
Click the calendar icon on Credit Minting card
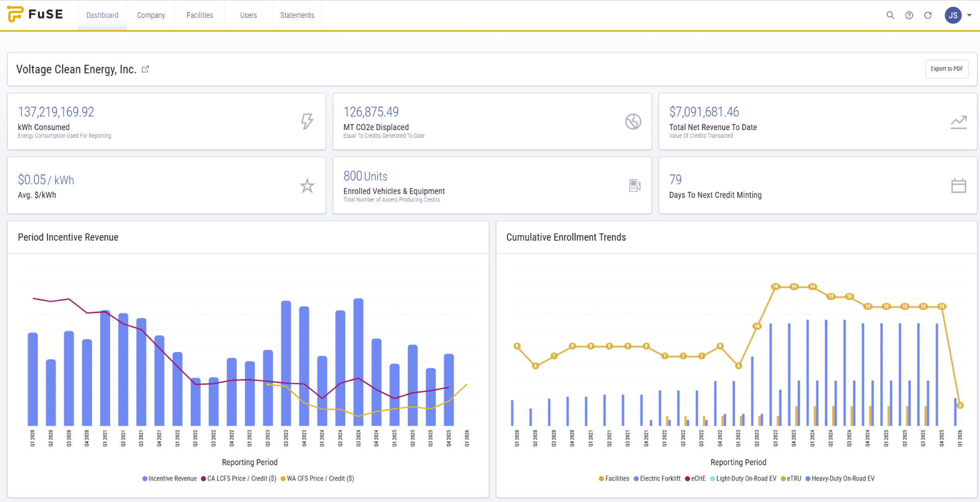point(959,186)
